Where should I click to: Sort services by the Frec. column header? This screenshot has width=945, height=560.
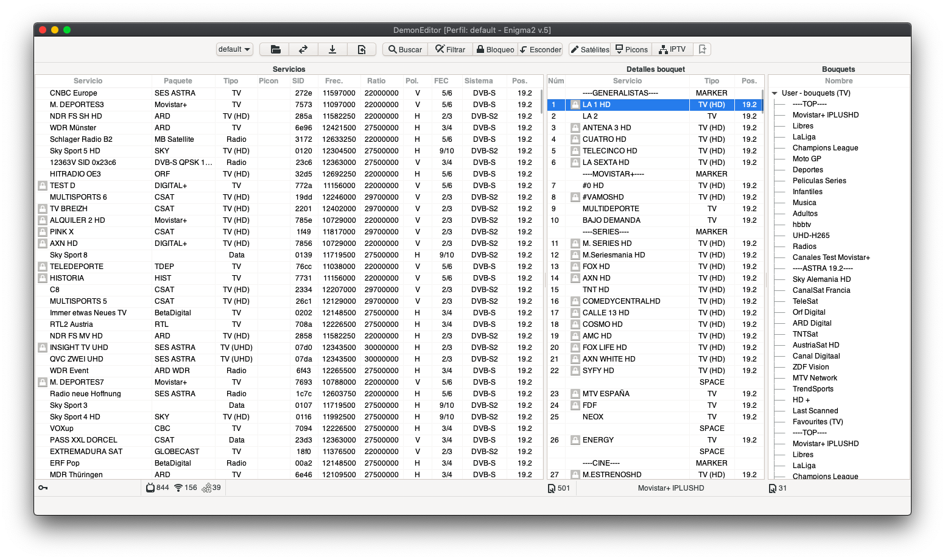coord(334,81)
